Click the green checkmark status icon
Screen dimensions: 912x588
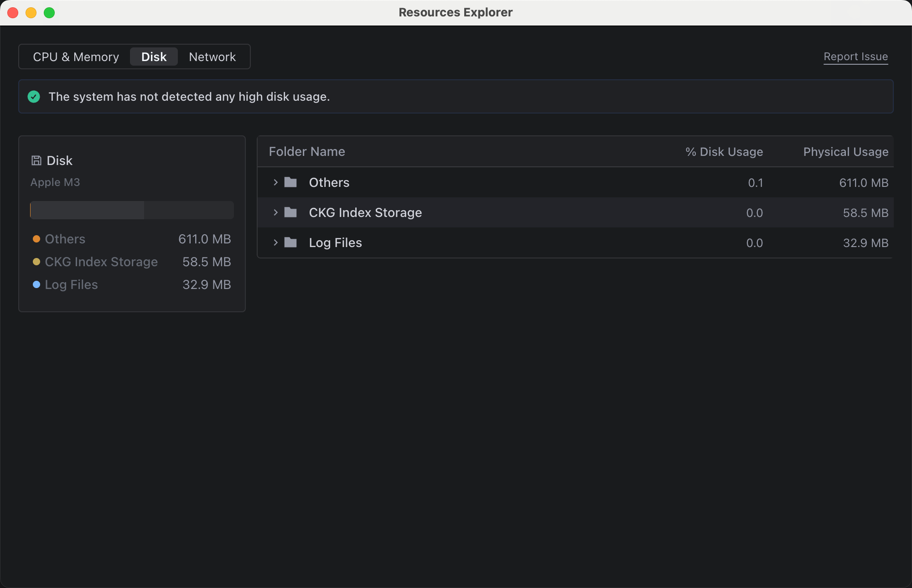tap(34, 97)
